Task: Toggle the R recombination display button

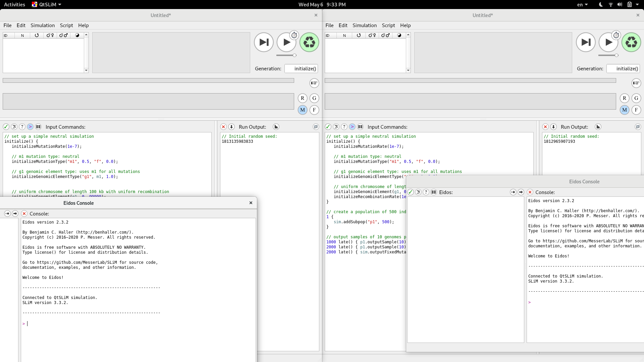Action: pos(303,98)
